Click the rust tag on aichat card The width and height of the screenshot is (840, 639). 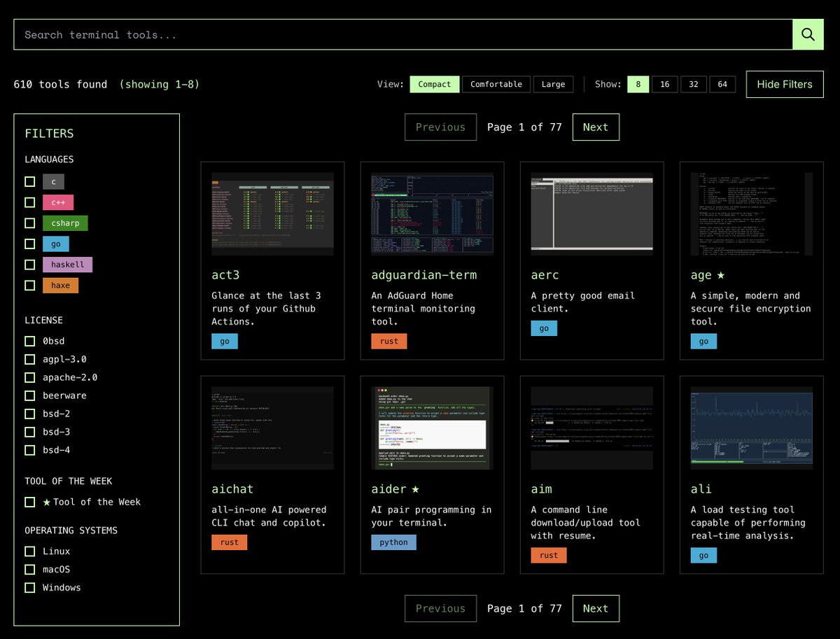tap(229, 542)
